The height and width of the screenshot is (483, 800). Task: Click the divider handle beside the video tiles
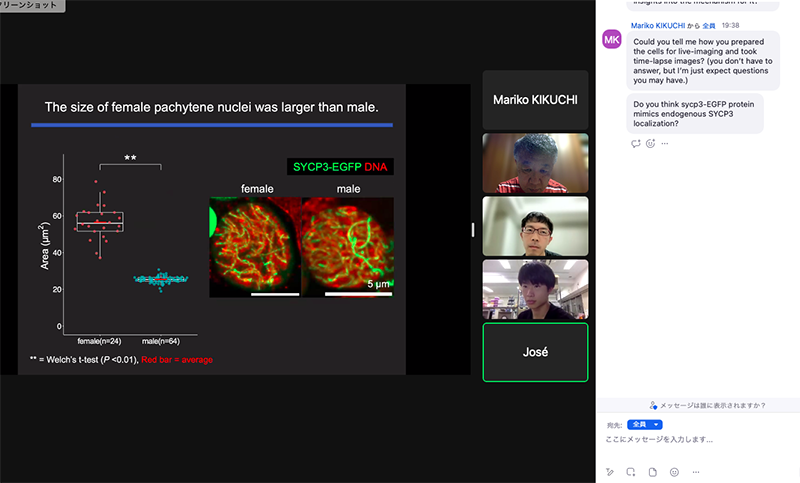tap(473, 230)
